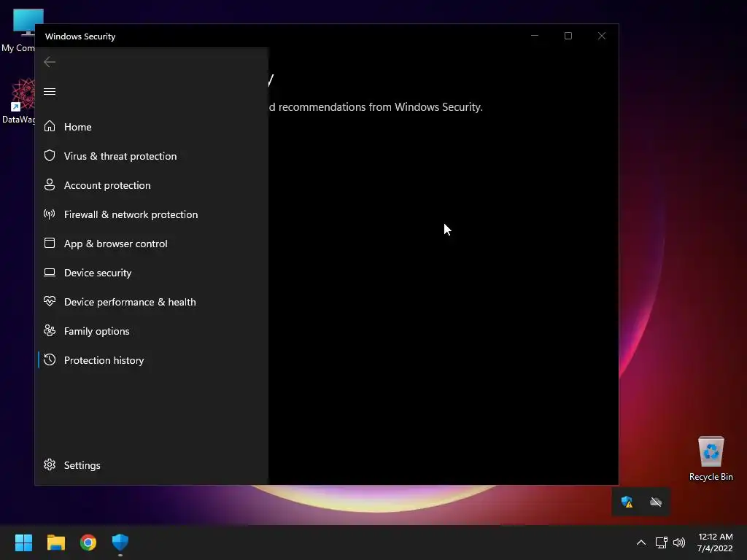Image resolution: width=747 pixels, height=560 pixels.
Task: Click the Windows Security warning tray icon
Action: [x=627, y=502]
